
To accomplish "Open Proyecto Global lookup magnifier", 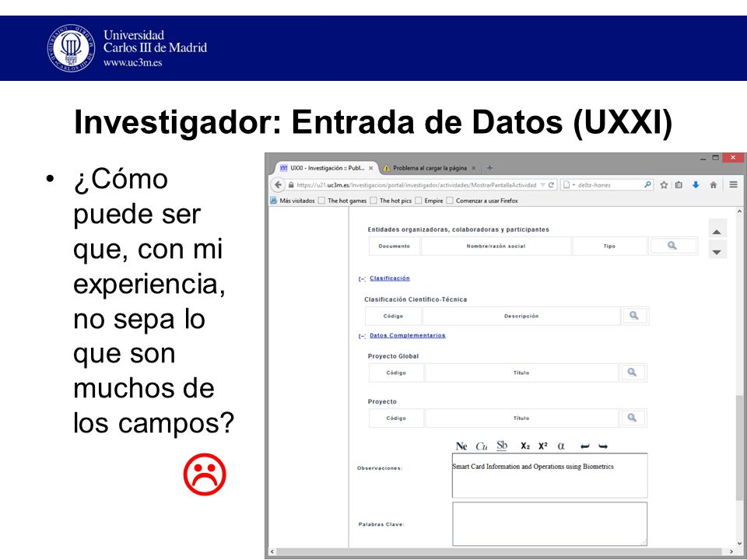I will pyautogui.click(x=632, y=373).
